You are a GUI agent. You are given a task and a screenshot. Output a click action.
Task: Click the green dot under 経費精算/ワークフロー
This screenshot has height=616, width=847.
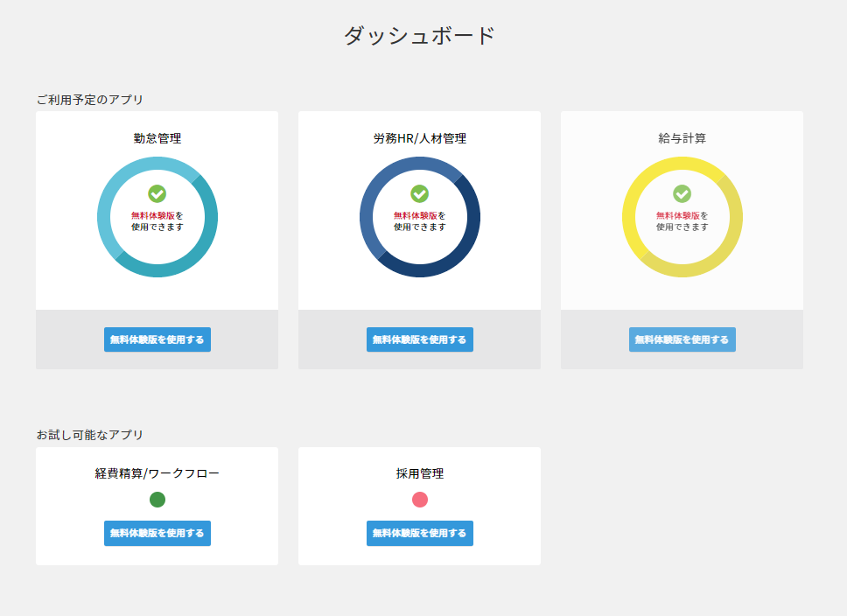pos(157,500)
